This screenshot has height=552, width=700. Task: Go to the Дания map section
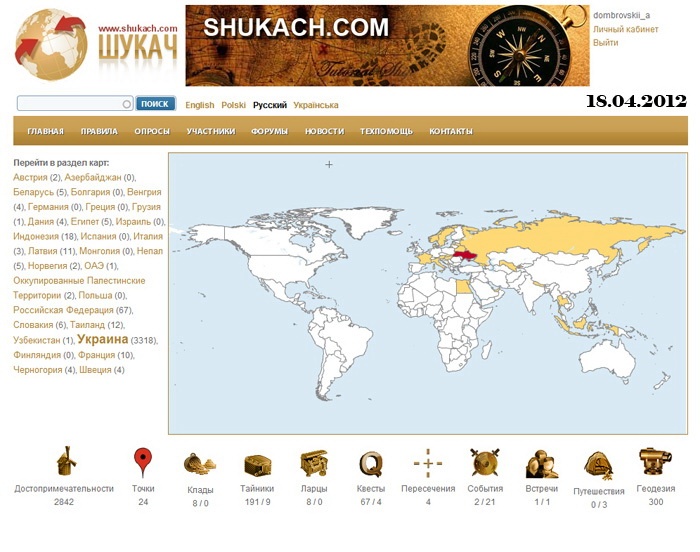41,222
